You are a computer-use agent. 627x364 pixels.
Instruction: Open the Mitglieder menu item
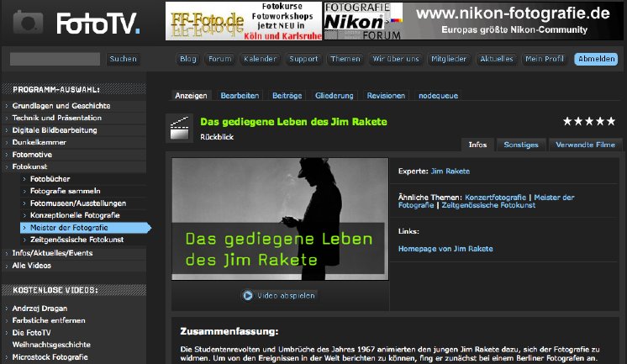pos(449,59)
